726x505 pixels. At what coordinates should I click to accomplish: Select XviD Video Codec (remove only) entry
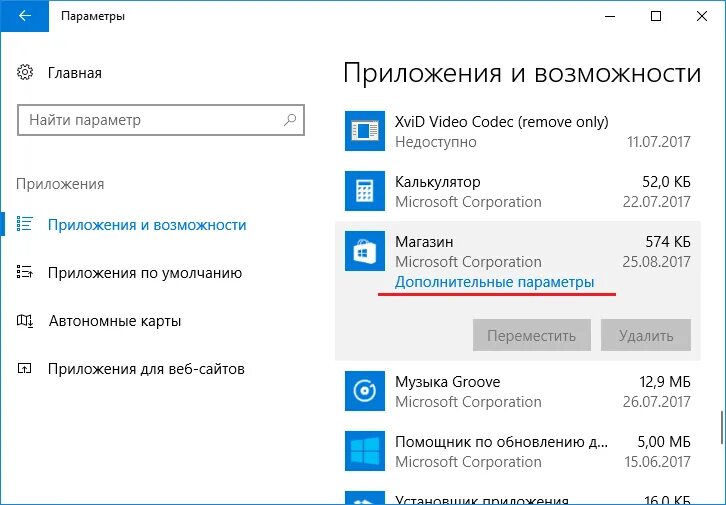[501, 122]
